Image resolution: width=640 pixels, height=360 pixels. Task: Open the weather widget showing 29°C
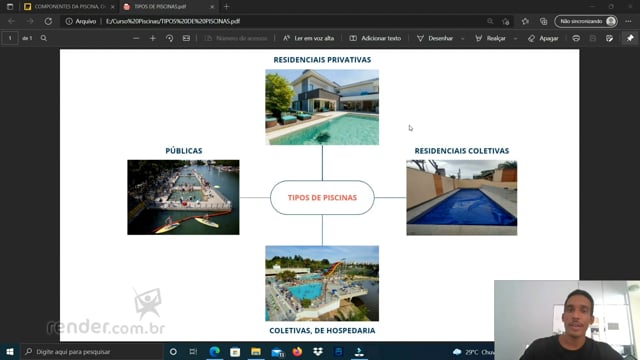pos(473,351)
